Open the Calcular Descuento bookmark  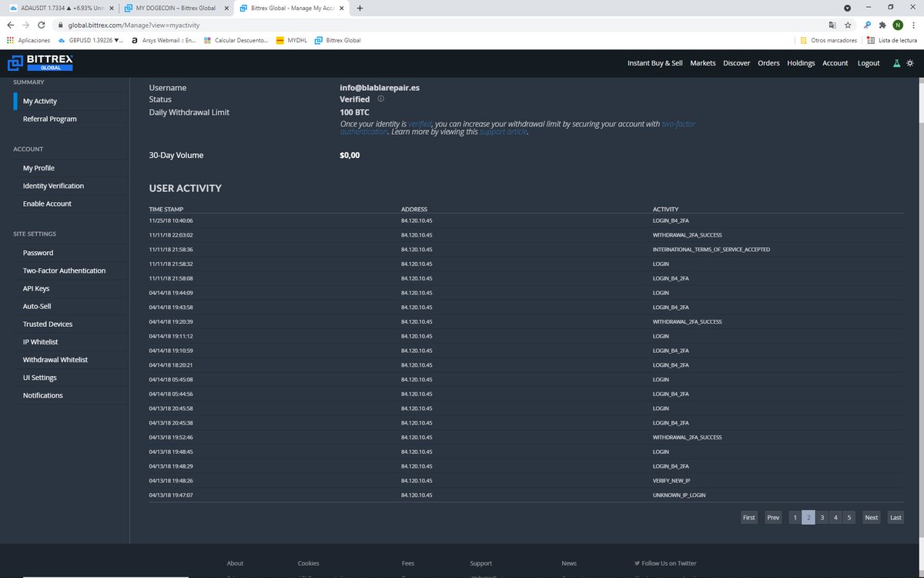tap(236, 40)
